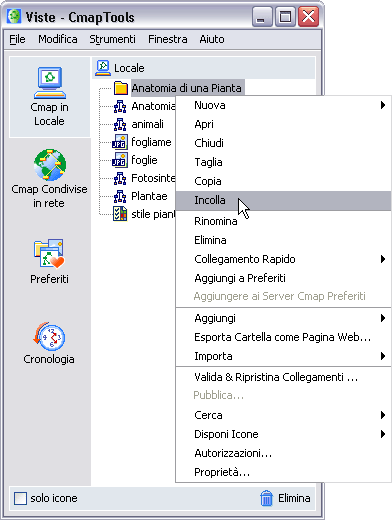Choose Incolla from the context menu
This screenshot has height=520, width=392.
(283, 201)
